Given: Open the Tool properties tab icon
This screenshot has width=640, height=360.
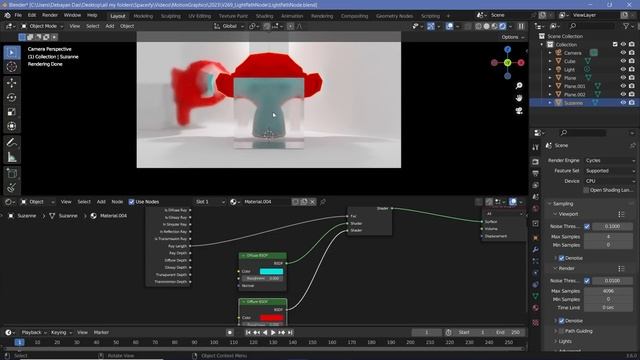Looking at the screenshot, I should [x=536, y=147].
